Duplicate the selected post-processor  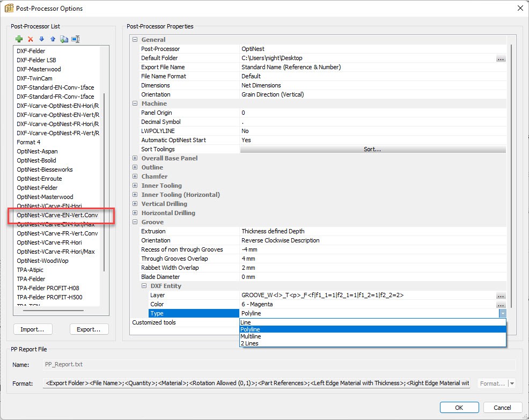tap(64, 39)
